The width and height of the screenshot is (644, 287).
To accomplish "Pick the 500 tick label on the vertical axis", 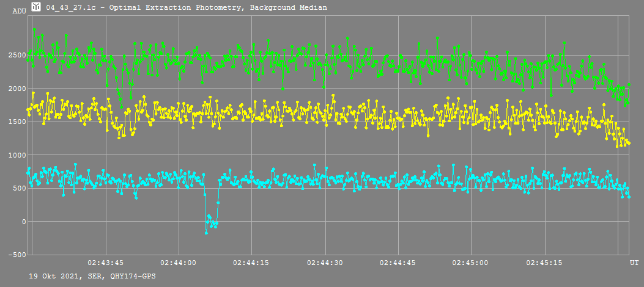I will [19, 188].
